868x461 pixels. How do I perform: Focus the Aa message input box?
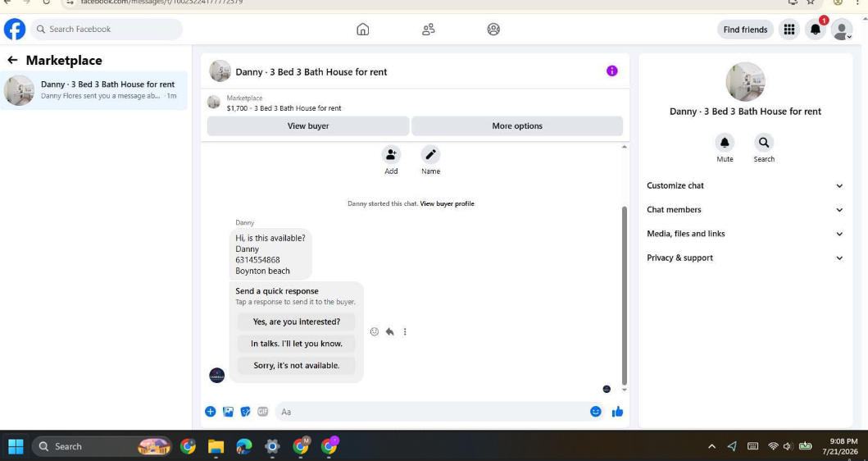click(432, 412)
